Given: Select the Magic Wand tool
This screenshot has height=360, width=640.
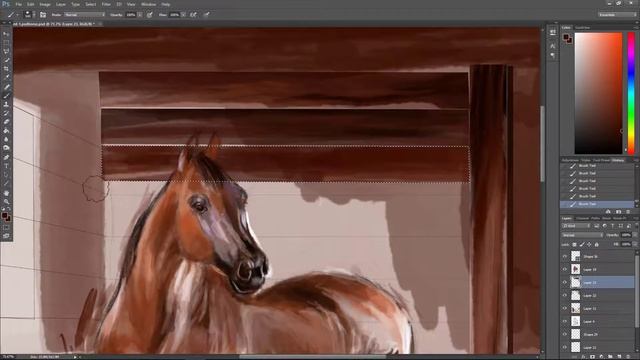Looking at the screenshot, I should pos(6,60).
